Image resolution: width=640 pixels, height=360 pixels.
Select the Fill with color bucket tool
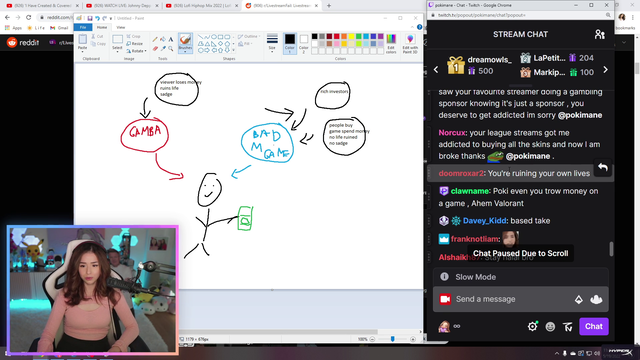pyautogui.click(x=163, y=40)
